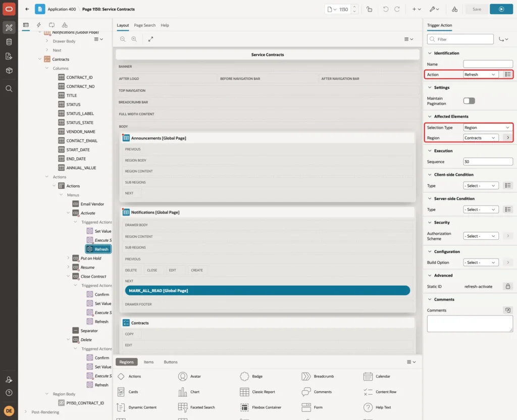Select the Items gallery tab
Viewport: 517px width, 420px height.
[x=148, y=362]
